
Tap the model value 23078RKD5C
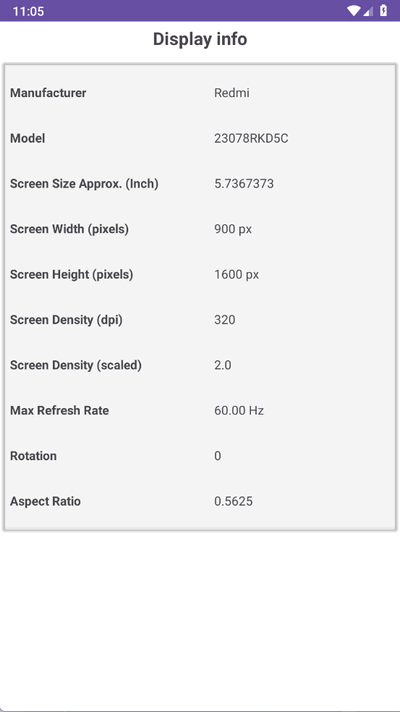click(x=251, y=138)
